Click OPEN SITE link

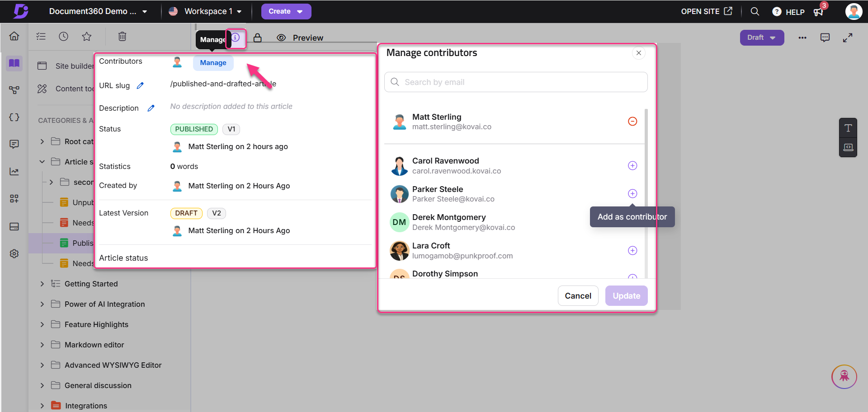[x=707, y=11]
